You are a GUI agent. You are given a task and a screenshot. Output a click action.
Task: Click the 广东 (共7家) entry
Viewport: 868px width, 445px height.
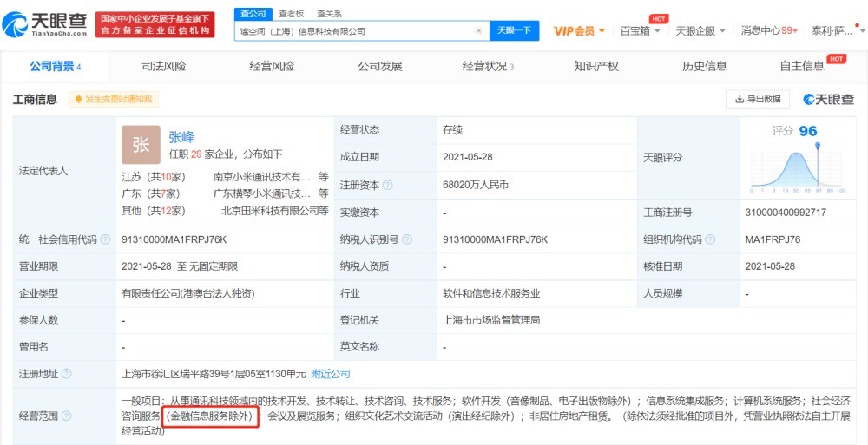click(150, 193)
